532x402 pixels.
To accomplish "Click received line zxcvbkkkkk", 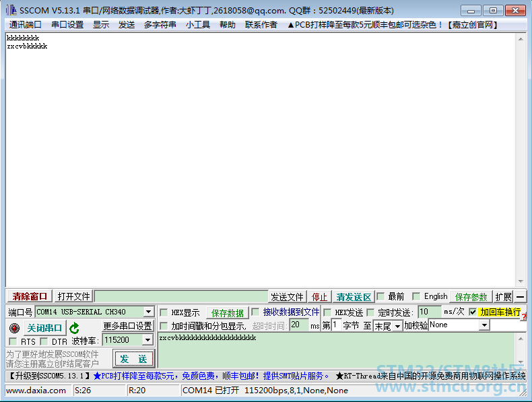I will point(27,46).
